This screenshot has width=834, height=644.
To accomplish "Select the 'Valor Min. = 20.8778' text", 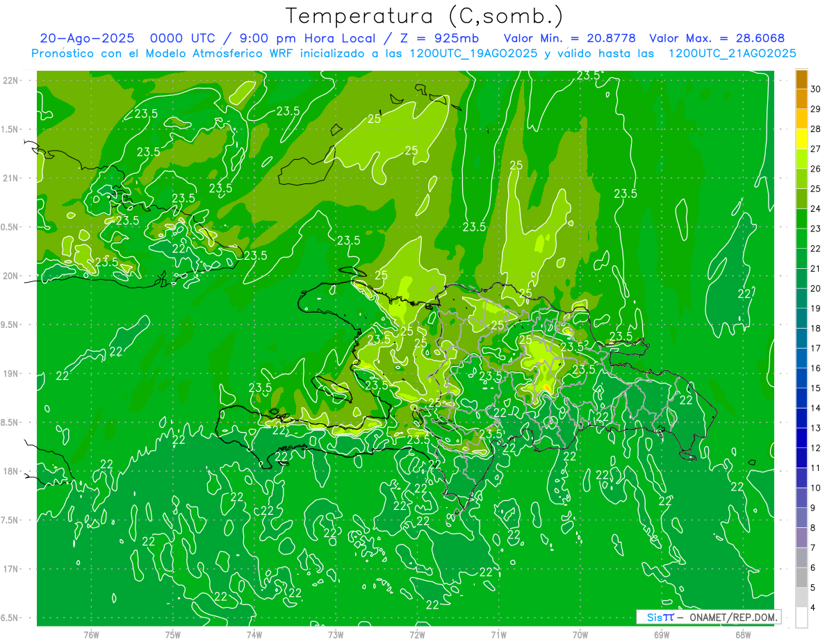I will coord(569,38).
